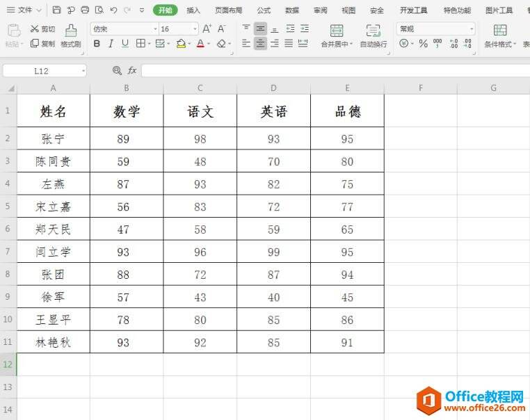Expand the Name Box dropdown arrow

click(x=83, y=71)
